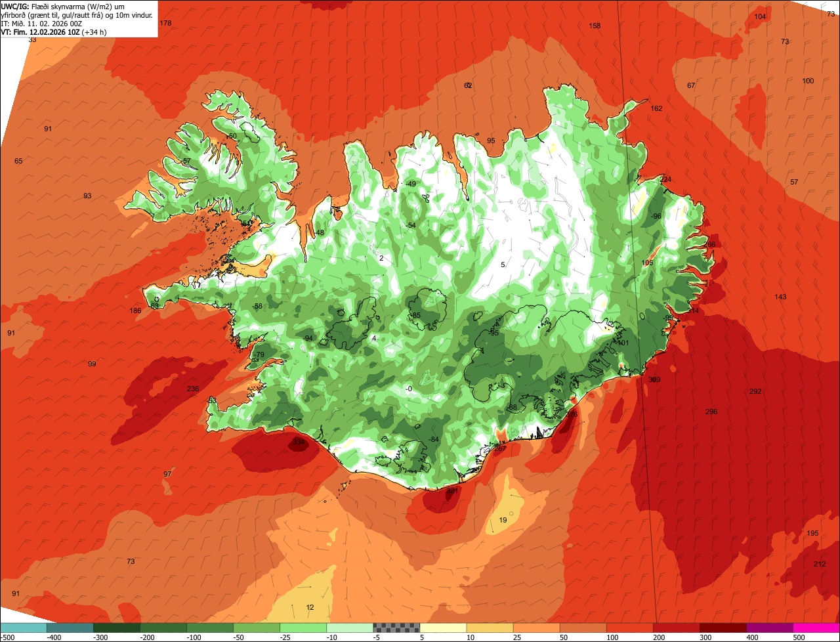Click the map value '12' near the bottom edge

(x=310, y=607)
